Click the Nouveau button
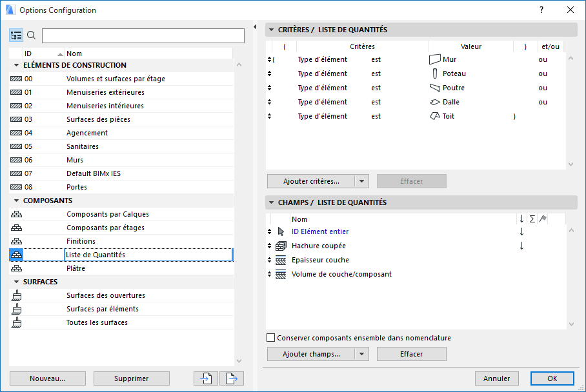The image size is (586, 392). coord(48,378)
